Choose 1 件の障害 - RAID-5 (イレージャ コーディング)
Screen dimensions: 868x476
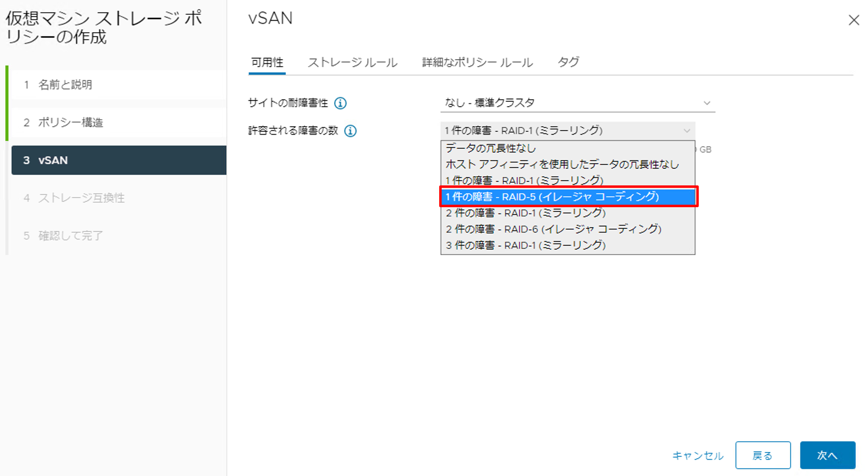click(x=568, y=197)
